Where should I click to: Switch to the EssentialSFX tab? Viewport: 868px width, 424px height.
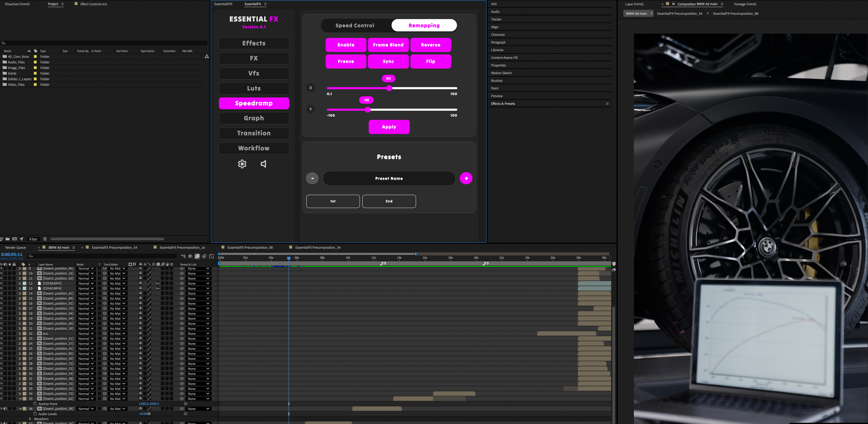(x=223, y=4)
